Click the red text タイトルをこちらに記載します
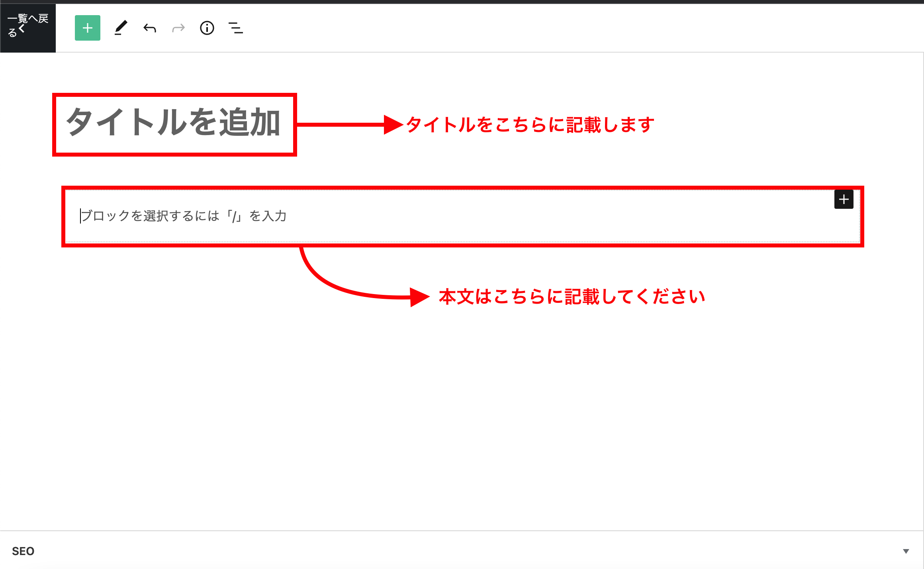The image size is (924, 569). tap(530, 125)
